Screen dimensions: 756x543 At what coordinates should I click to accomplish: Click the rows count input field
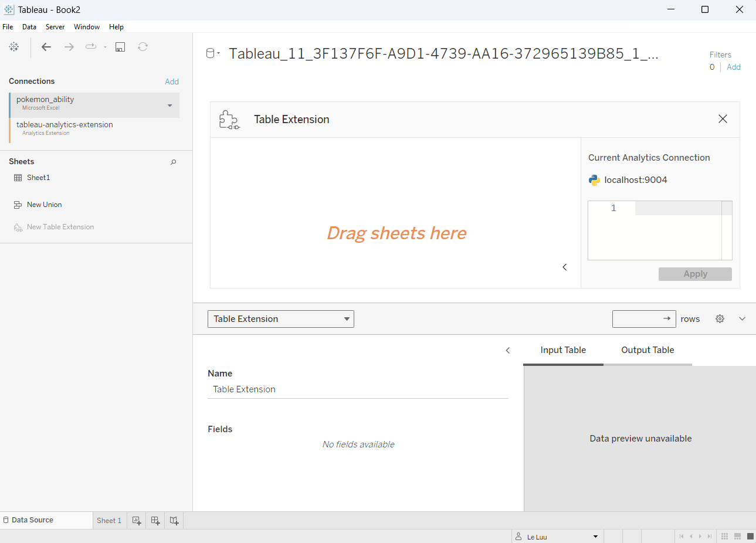coord(644,319)
